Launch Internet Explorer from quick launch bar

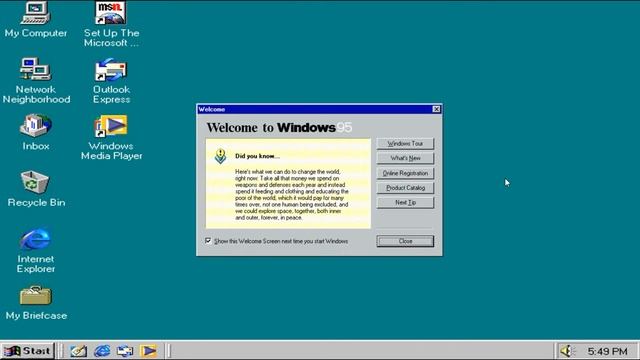tap(102, 351)
